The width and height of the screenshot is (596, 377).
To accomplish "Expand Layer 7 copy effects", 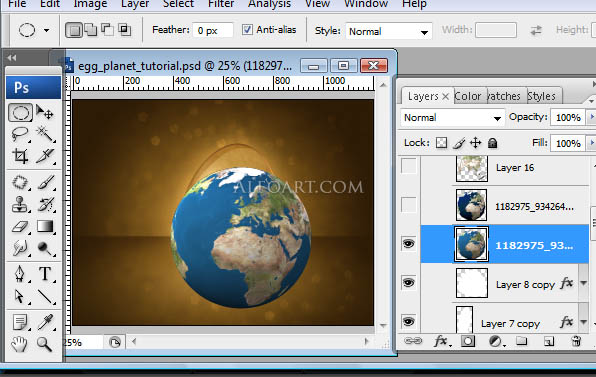I will click(583, 322).
